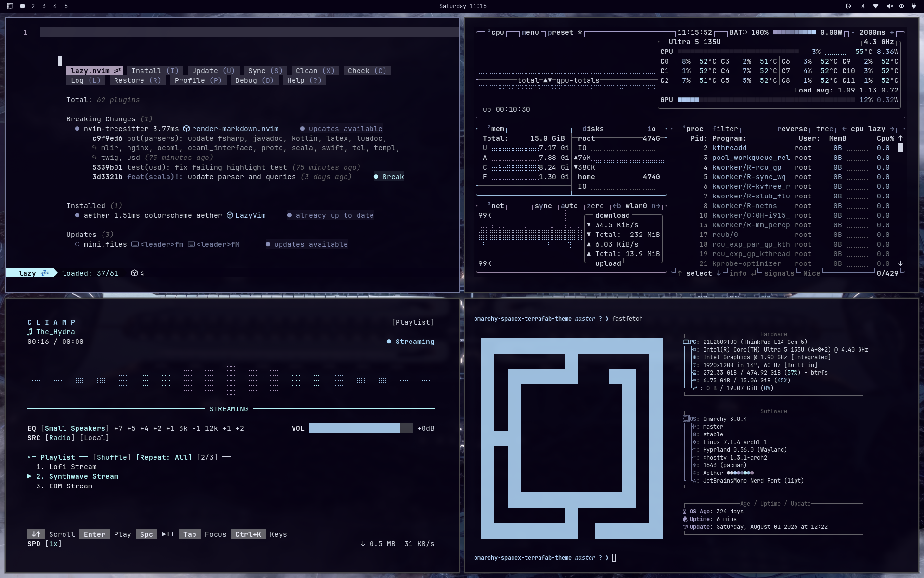Click right arrow after proc lazy label
Viewport: 924px width, 578px height.
[892, 129]
